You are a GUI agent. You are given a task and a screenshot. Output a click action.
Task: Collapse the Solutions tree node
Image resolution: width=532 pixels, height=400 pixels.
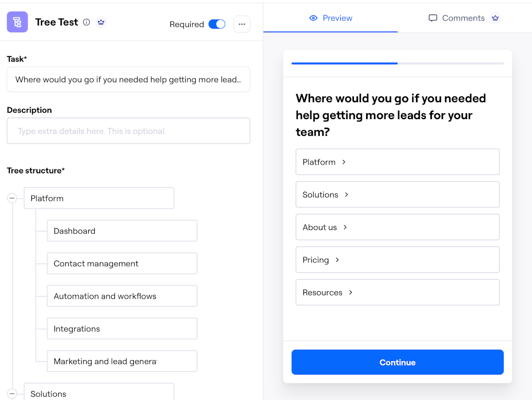(12, 393)
